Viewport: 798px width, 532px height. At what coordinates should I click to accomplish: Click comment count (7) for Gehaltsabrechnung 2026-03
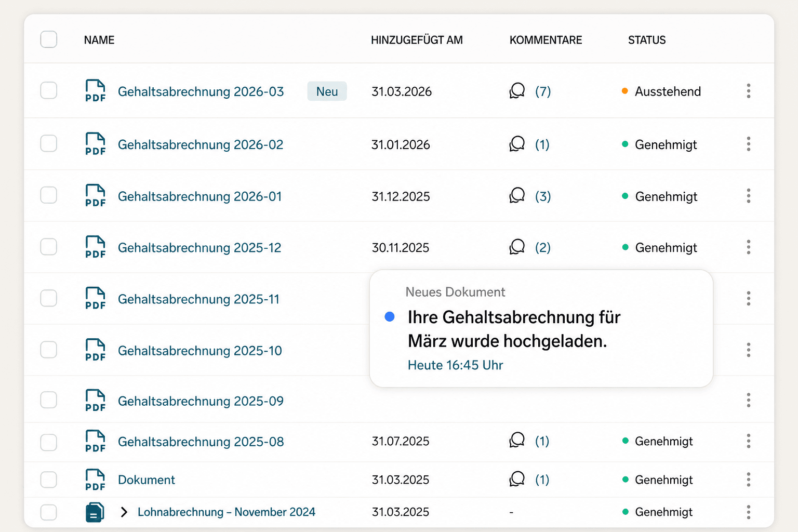543,91
